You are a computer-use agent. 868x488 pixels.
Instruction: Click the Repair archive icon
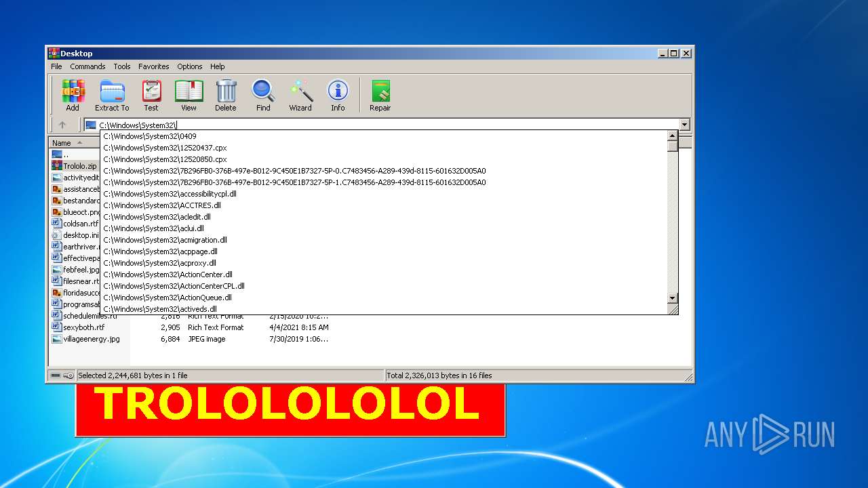[x=380, y=91]
